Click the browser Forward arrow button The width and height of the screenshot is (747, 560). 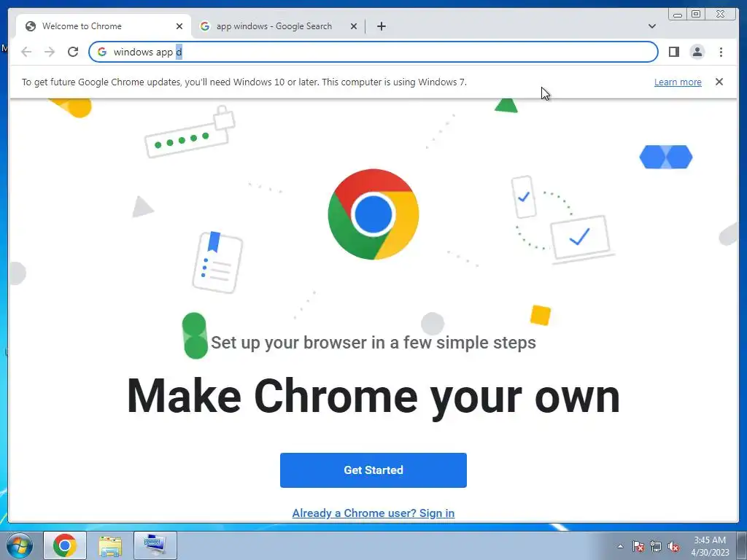50,52
